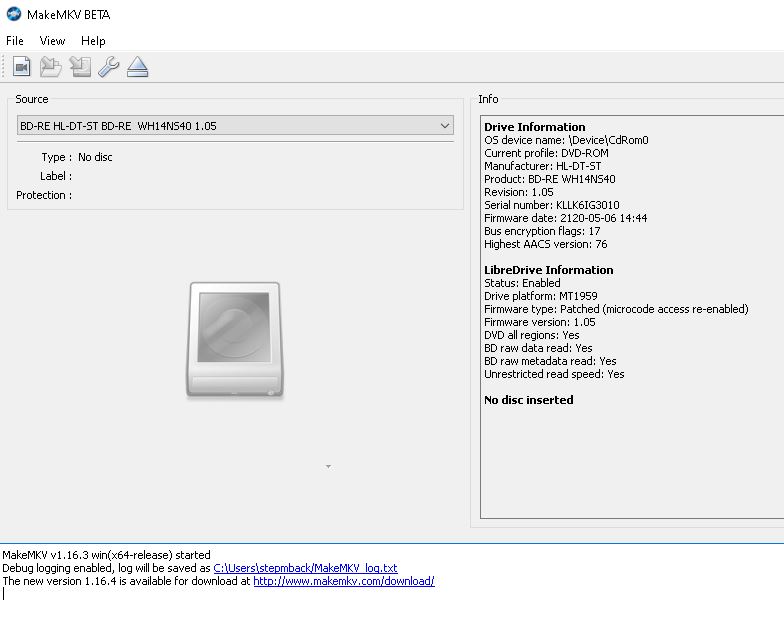Click 'Firmware version: 1.05' line

pyautogui.click(x=540, y=322)
